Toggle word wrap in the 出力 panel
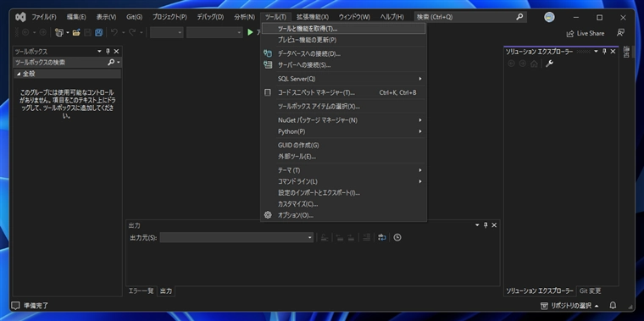 (x=382, y=237)
